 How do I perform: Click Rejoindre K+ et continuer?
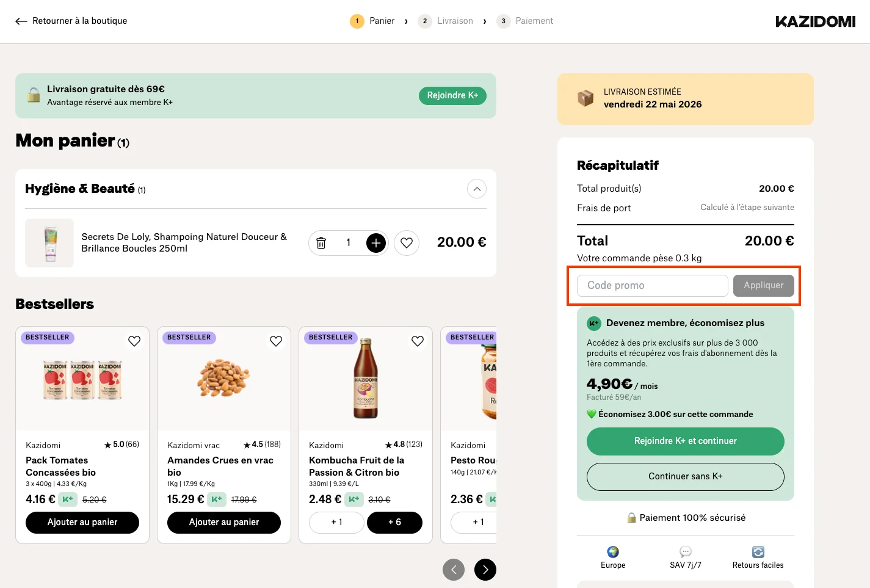[x=686, y=441]
